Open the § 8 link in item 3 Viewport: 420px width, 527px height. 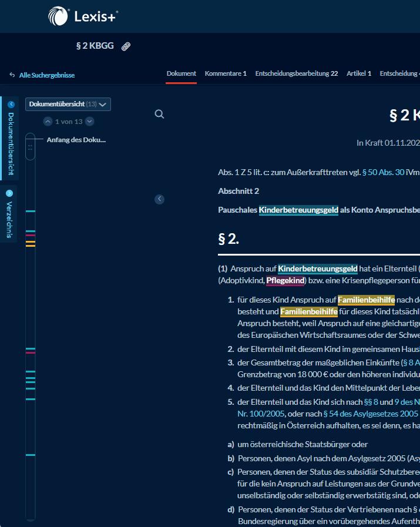(x=411, y=362)
